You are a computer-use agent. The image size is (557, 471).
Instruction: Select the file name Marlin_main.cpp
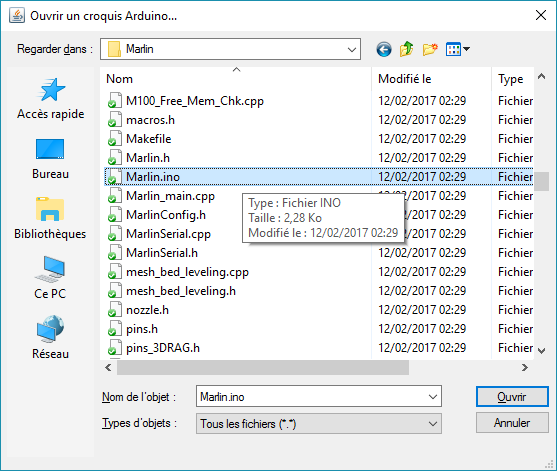[x=170, y=196]
